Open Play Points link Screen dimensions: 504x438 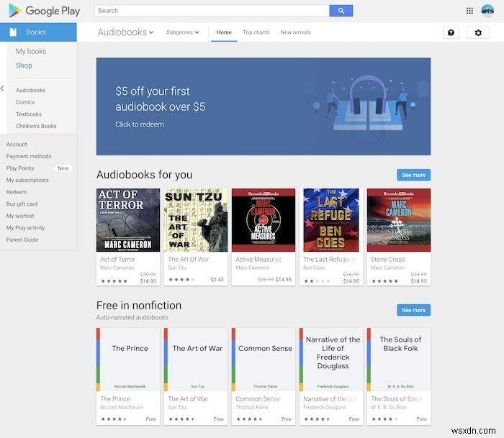(x=20, y=168)
